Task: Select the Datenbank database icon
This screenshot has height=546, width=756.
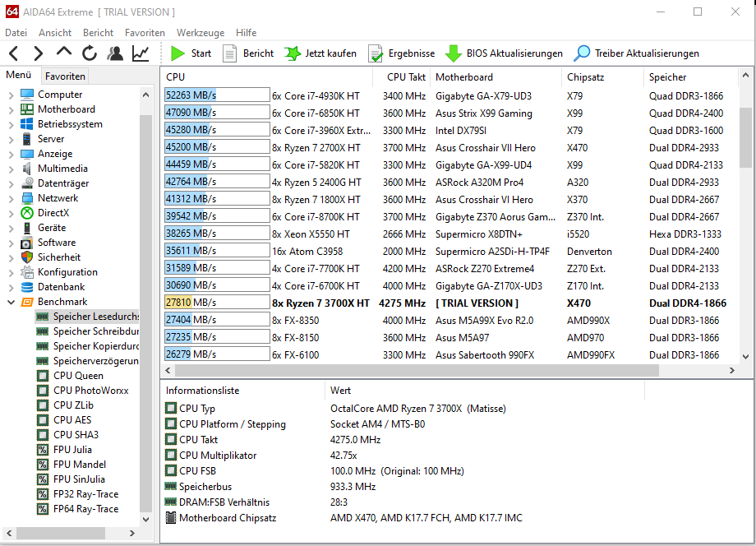Action: 27,287
